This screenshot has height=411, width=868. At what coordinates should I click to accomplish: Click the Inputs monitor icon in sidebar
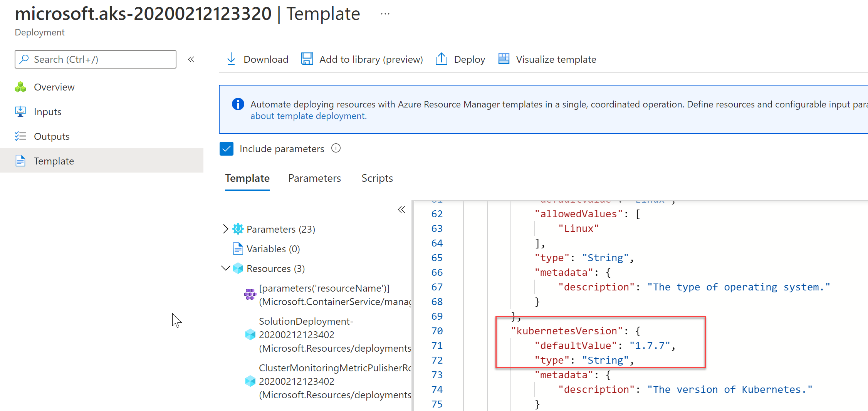(x=20, y=112)
